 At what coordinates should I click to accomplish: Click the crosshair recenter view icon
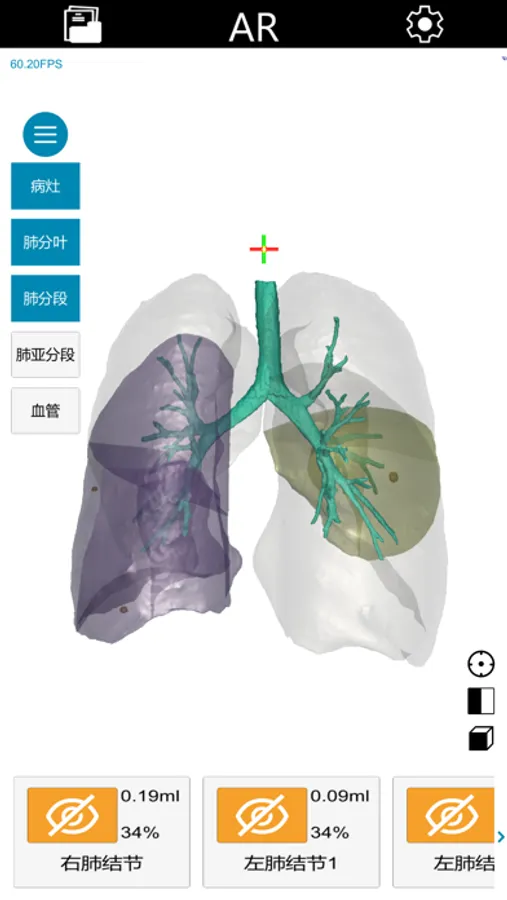point(481,664)
